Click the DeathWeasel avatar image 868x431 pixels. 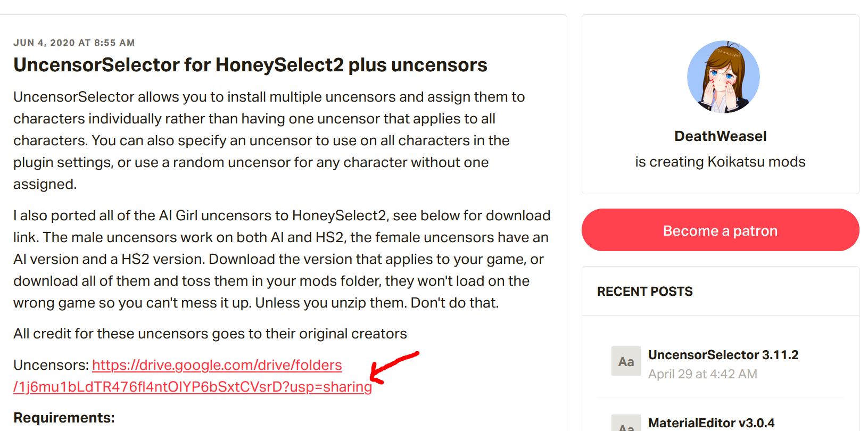pos(723,77)
